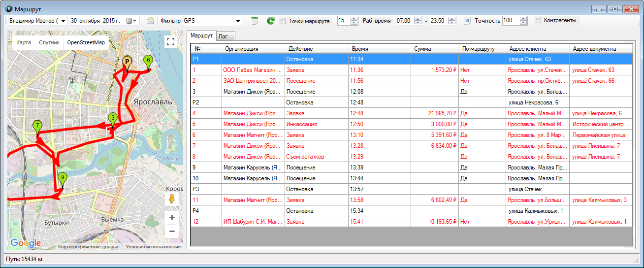Click the 07:00 start time field
Image resolution: width=644 pixels, height=268 pixels.
pyautogui.click(x=405, y=21)
